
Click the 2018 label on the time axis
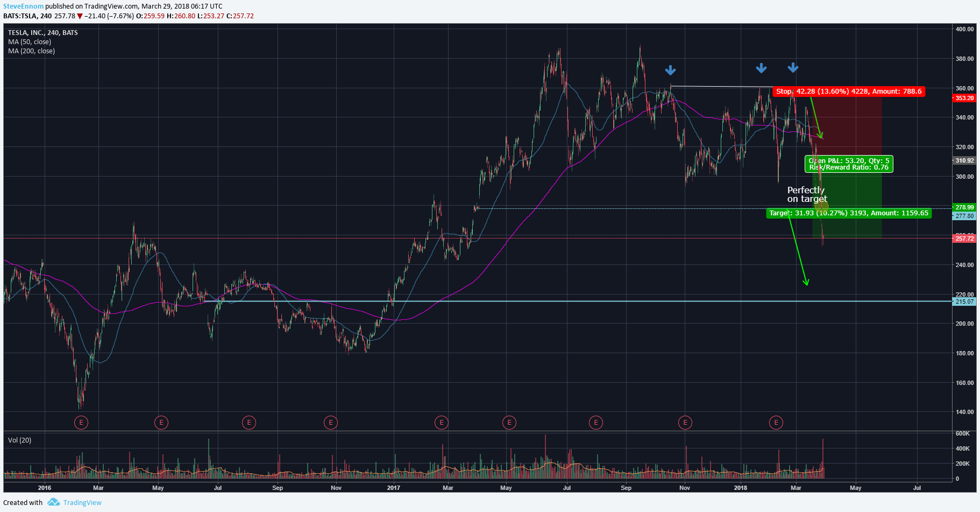point(741,488)
